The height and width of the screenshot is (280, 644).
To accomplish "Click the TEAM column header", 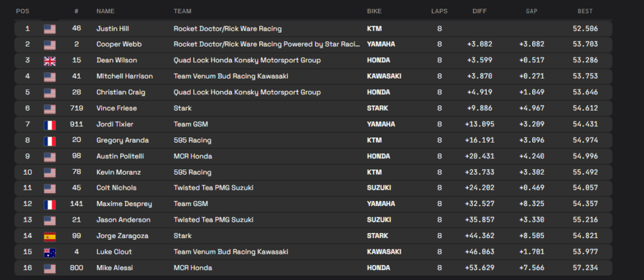I will 182,11.
